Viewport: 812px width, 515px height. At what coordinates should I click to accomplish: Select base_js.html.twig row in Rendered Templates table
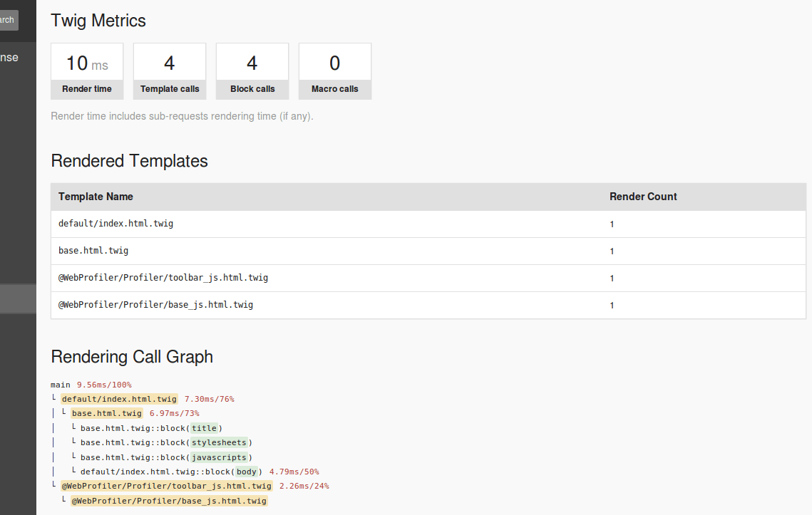[x=155, y=305]
